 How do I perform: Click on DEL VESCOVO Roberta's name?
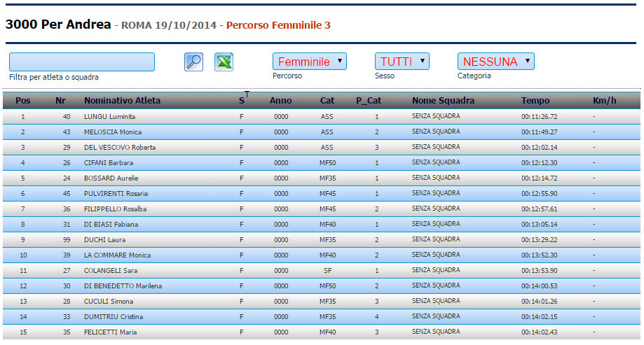coord(119,148)
